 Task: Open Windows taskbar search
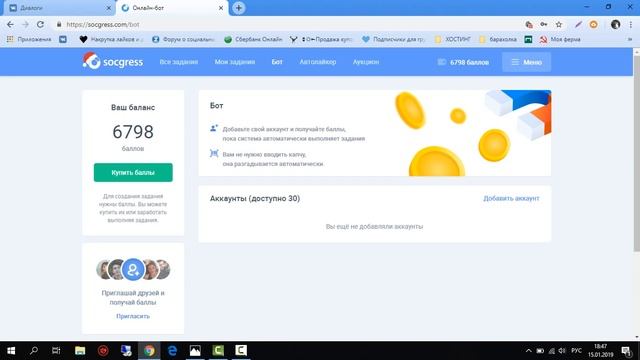click(34, 351)
